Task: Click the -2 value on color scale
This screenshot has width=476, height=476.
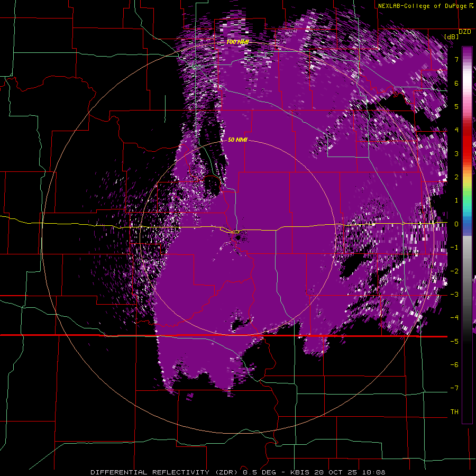Action: coord(454,271)
